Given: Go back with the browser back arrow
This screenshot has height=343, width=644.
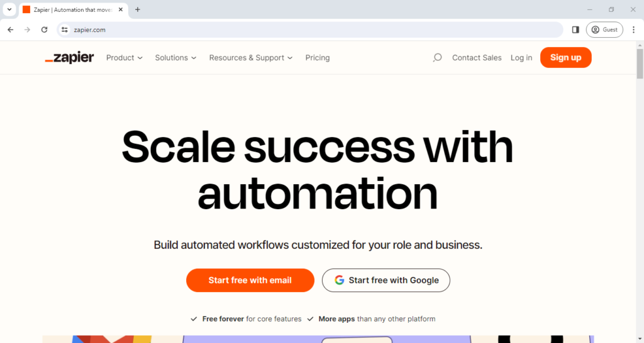Looking at the screenshot, I should pos(10,30).
